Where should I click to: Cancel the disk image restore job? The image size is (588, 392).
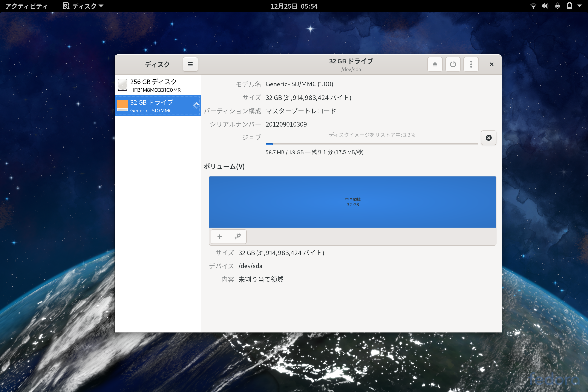click(488, 138)
